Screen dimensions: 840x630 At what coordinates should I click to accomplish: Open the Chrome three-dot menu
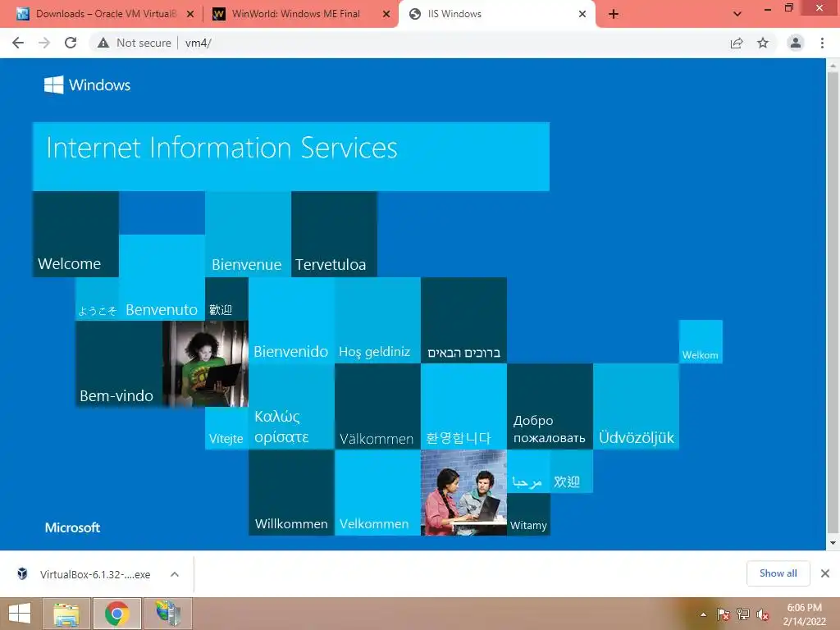822,43
